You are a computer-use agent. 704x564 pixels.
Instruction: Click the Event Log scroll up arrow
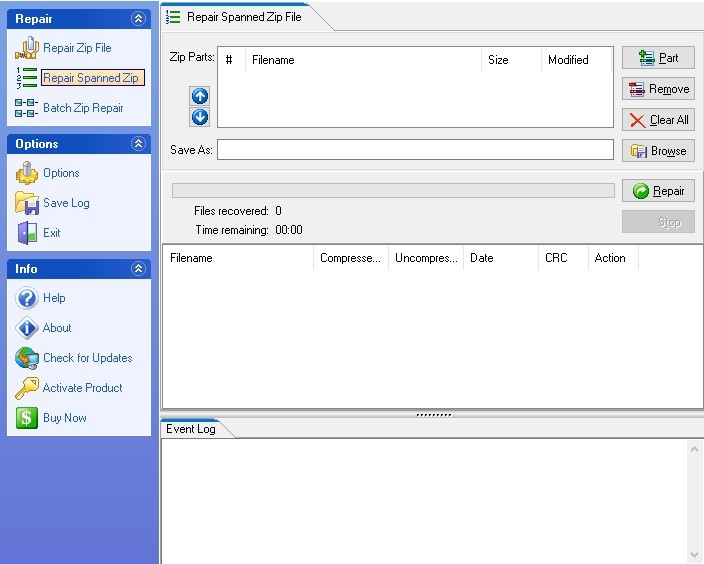pos(694,449)
